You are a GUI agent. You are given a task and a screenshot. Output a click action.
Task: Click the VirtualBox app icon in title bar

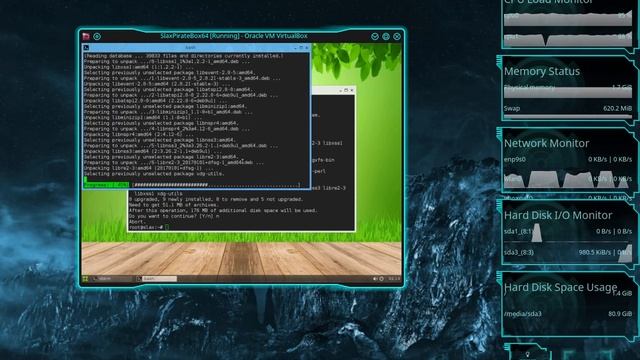tap(86, 36)
